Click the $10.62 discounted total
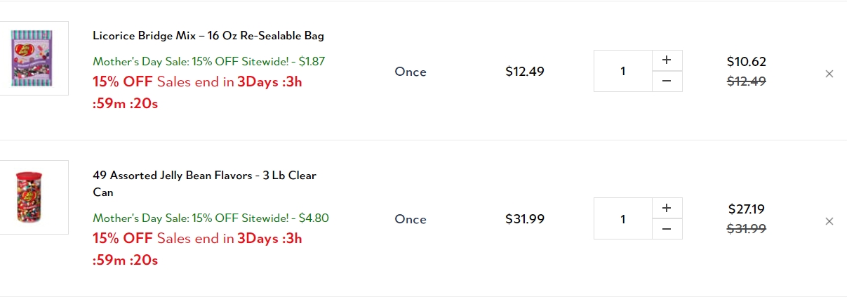The height and width of the screenshot is (302, 868). click(746, 62)
